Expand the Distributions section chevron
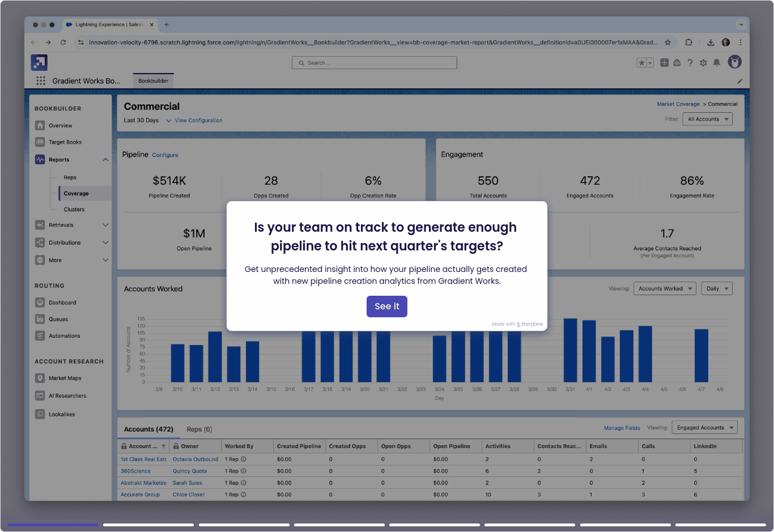The image size is (774, 532). 105,242
